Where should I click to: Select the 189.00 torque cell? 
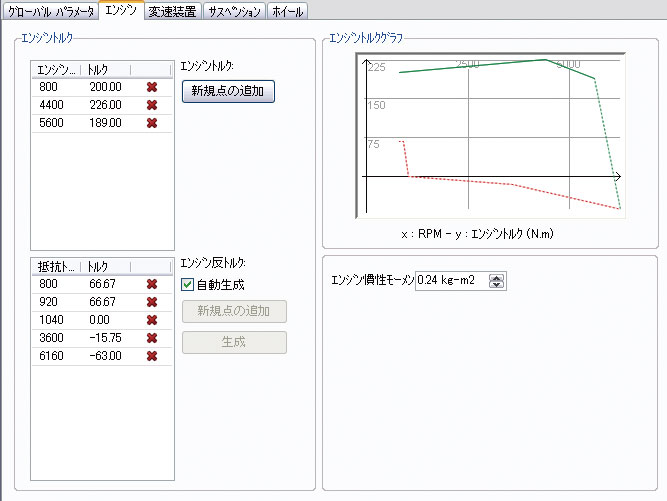pos(105,123)
